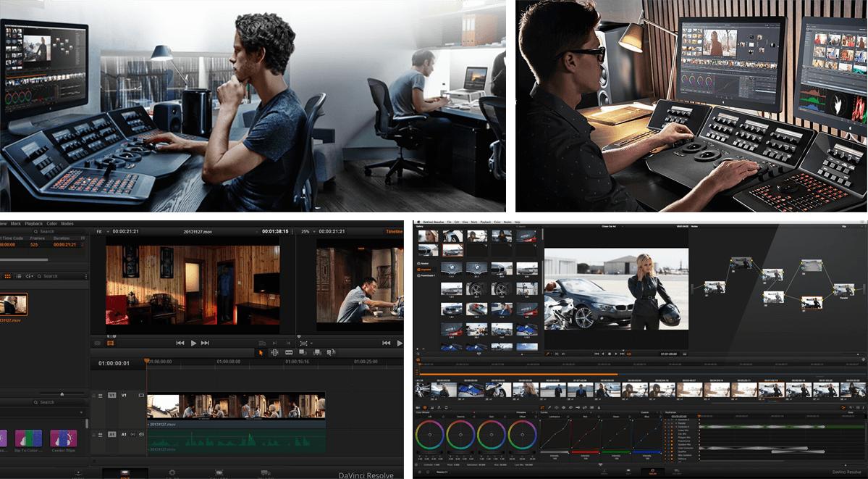Image resolution: width=868 pixels, height=479 pixels.
Task: Open the Blur palette icon in Color page
Action: (570, 407)
